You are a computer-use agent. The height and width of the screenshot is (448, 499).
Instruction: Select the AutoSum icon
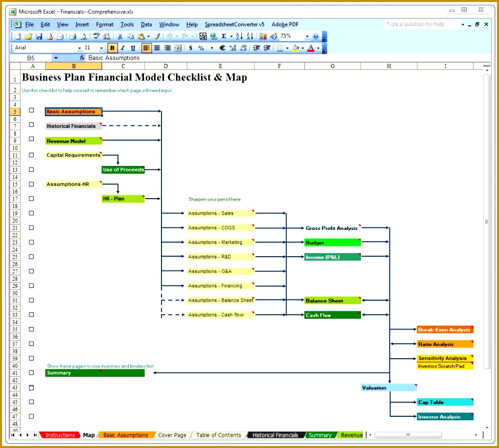click(223, 36)
